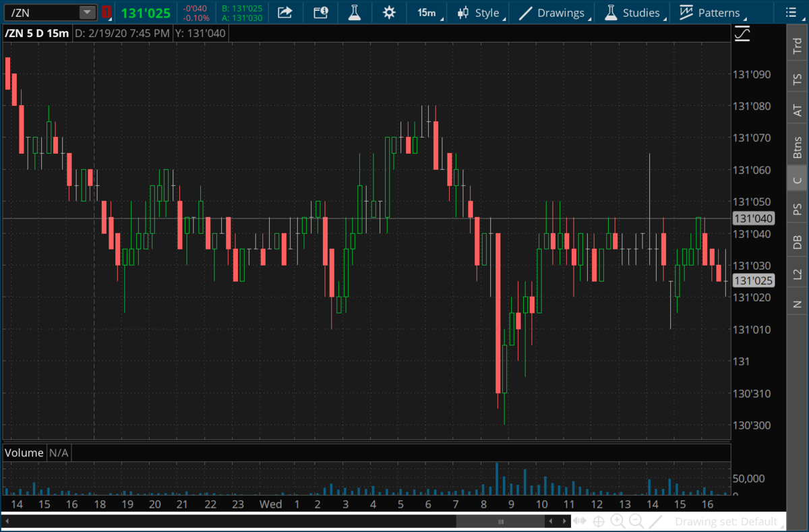Open chart settings gear icon
Screen dimensions: 809x532
tap(389, 12)
